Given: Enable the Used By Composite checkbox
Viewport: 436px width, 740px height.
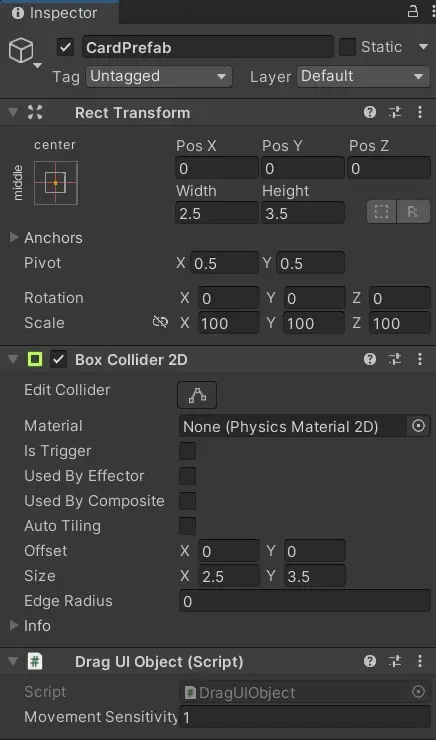Looking at the screenshot, I should [187, 501].
